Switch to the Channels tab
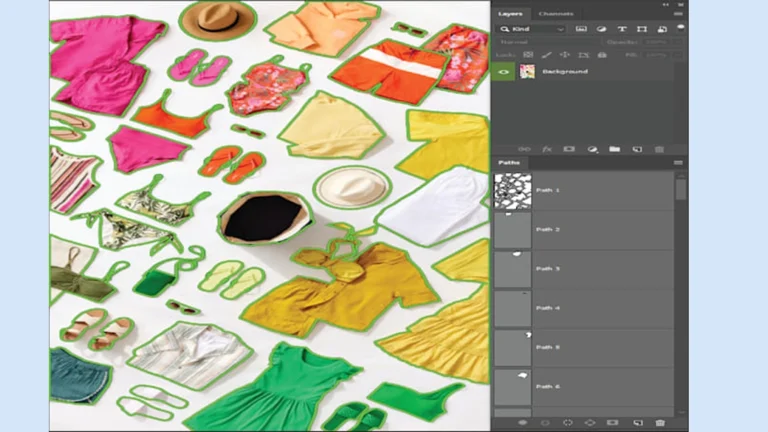This screenshot has height=432, width=768. (555, 13)
